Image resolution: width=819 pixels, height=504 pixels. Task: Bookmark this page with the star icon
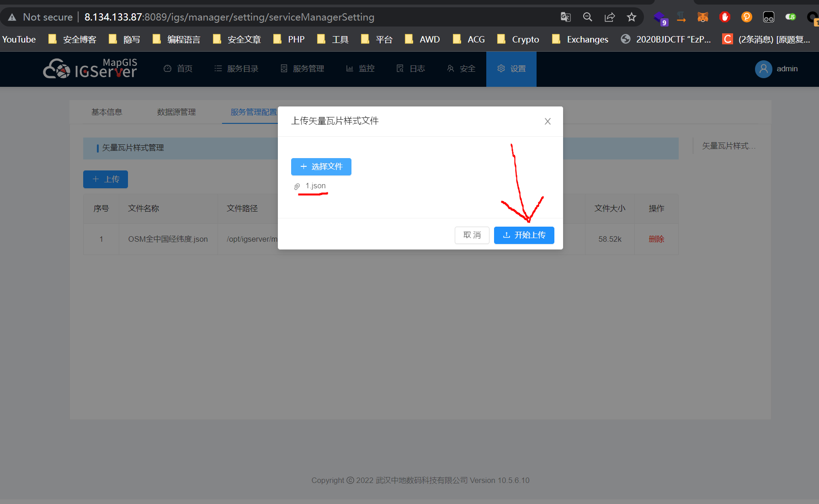click(631, 17)
